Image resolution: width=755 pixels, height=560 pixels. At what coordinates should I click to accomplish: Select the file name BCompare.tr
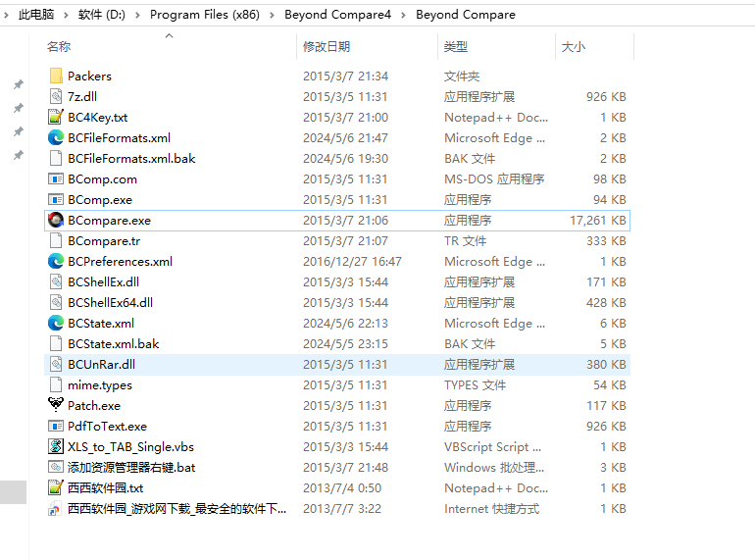click(104, 241)
